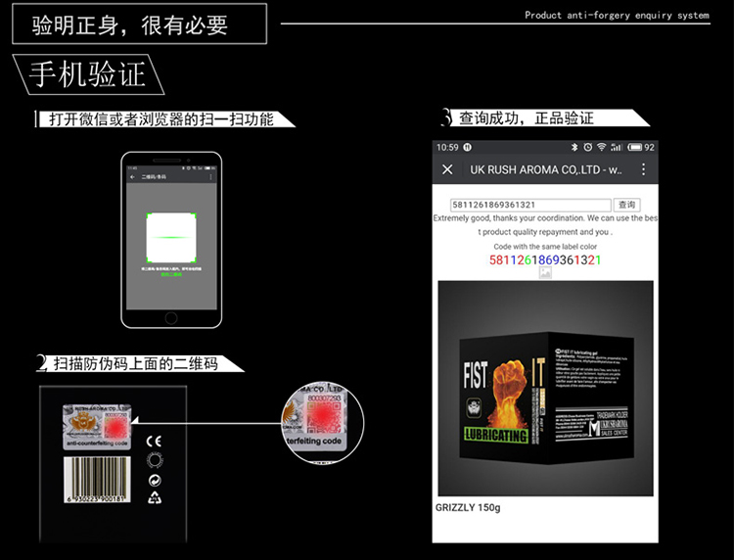Click the step text 查询成功,正品验证
The height and width of the screenshot is (560, 734).
pos(527,118)
